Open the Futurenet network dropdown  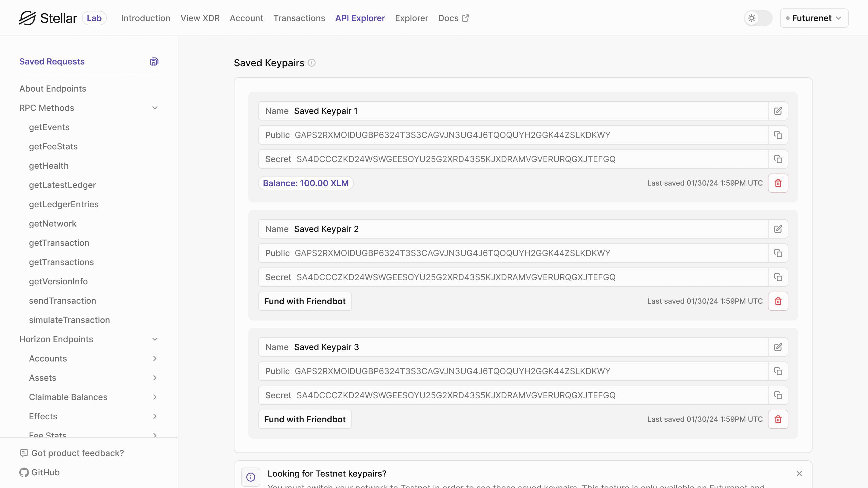pyautogui.click(x=814, y=18)
